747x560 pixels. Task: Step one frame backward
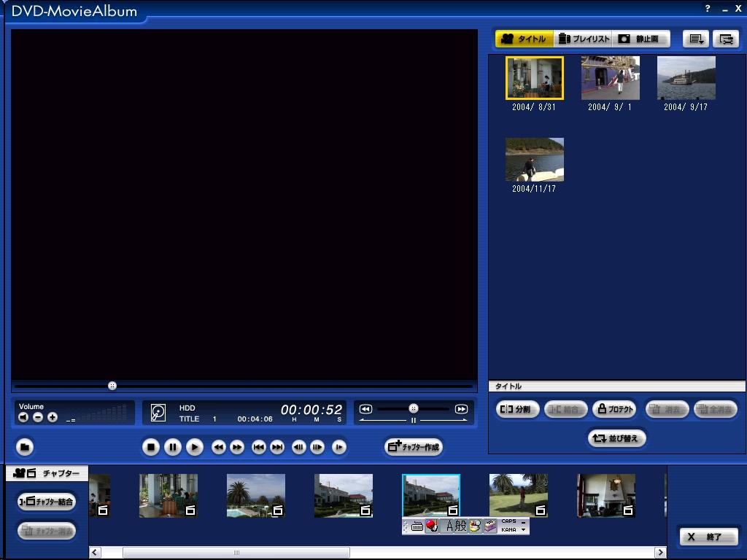point(298,447)
